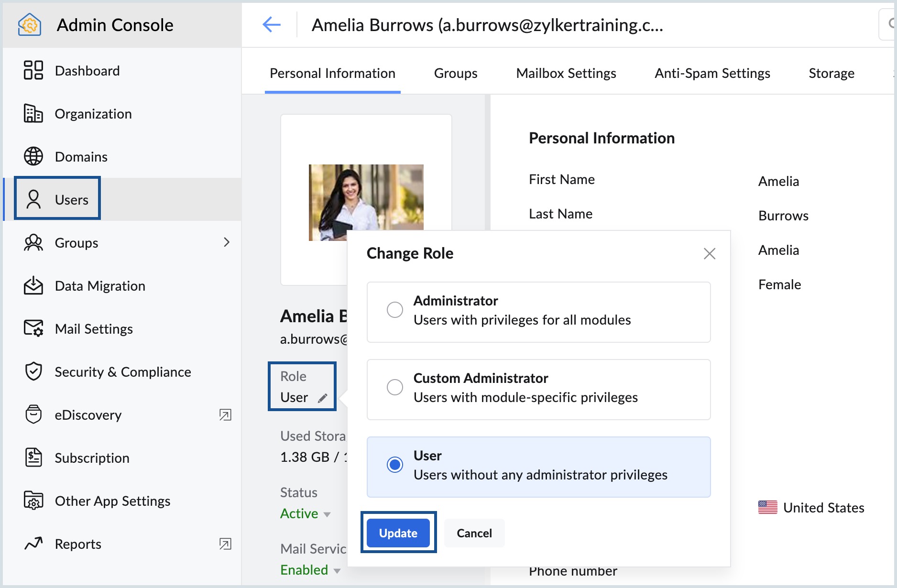This screenshot has width=897, height=588.
Task: Click the Personal Information section heading
Action: pos(602,138)
